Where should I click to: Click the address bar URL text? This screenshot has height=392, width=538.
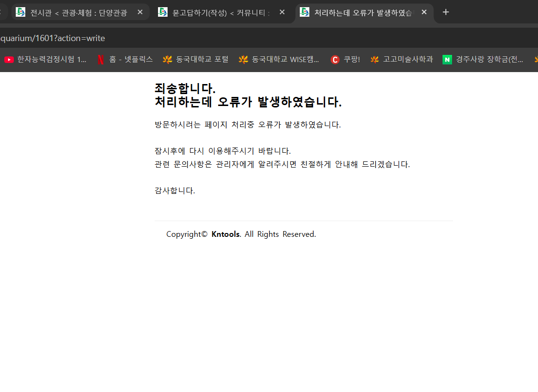[53, 38]
